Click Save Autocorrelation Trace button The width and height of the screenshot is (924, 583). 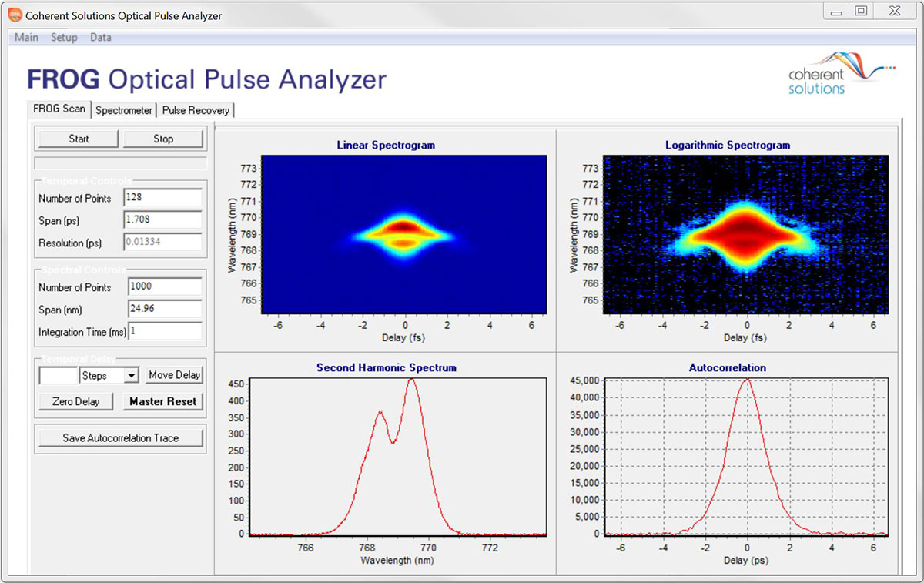pyautogui.click(x=120, y=438)
